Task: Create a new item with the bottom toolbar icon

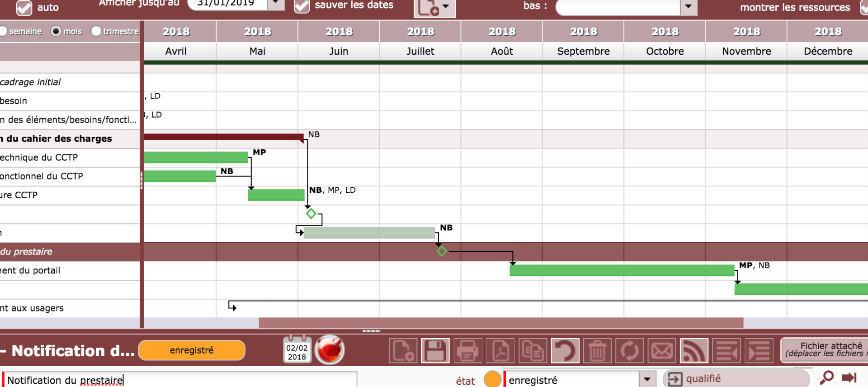Action: [x=403, y=351]
